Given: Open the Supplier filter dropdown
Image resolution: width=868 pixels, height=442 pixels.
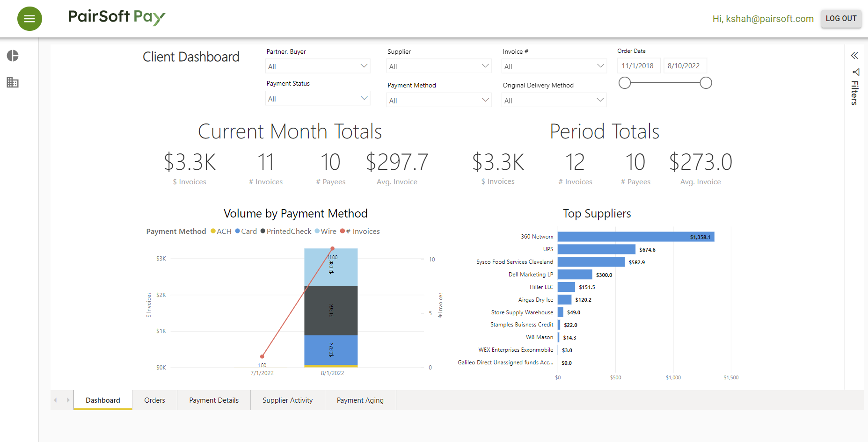Looking at the screenshot, I should (438, 66).
